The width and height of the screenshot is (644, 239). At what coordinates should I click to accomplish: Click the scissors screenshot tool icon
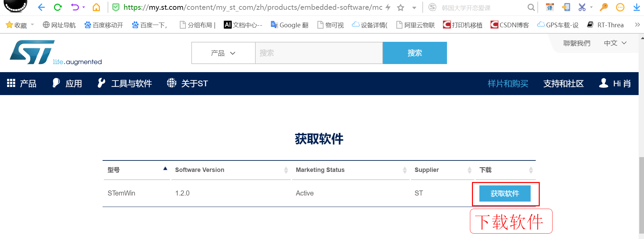(582, 7)
